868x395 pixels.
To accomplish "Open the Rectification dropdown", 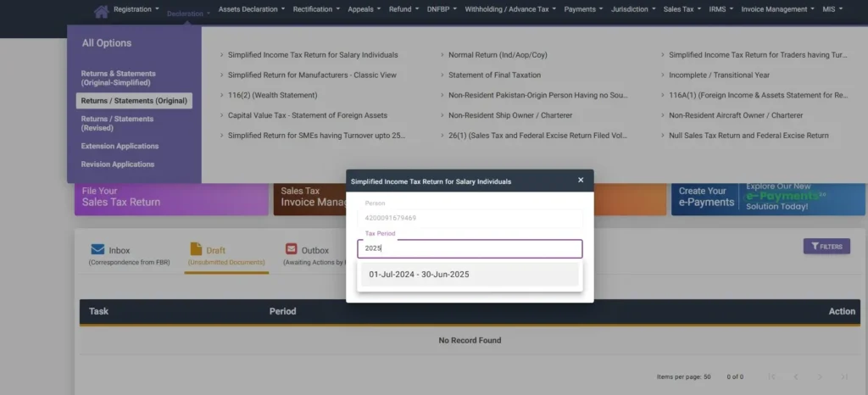I will [317, 8].
